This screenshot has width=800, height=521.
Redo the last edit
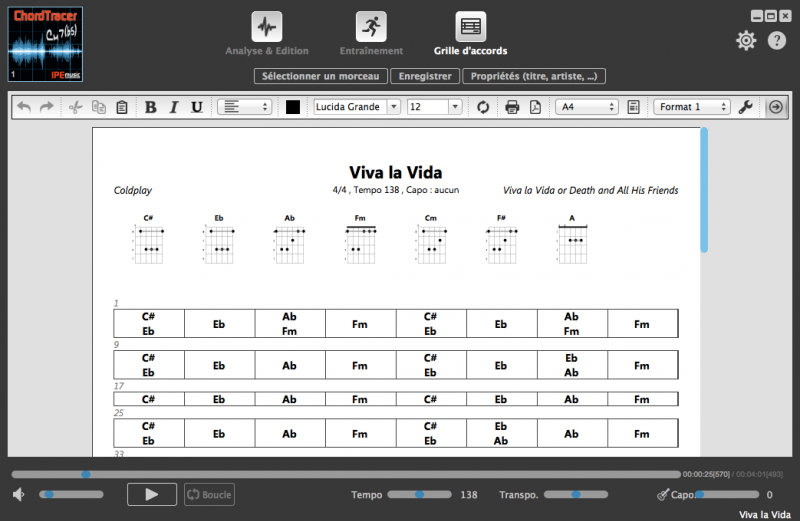tap(47, 107)
